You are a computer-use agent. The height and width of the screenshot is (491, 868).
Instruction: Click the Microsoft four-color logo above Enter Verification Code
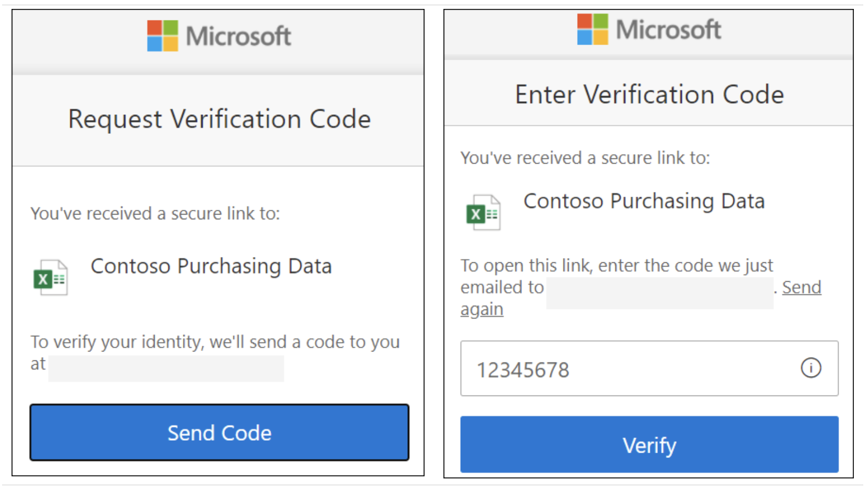[592, 29]
